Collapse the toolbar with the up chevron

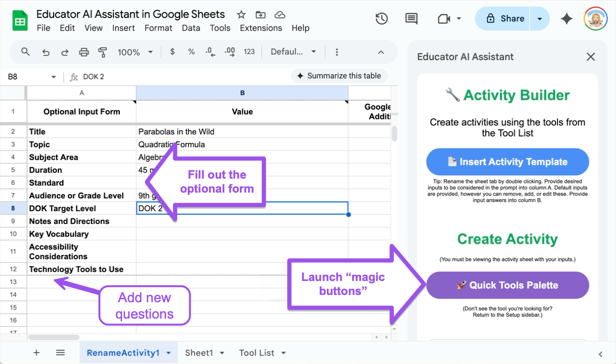[x=381, y=52]
